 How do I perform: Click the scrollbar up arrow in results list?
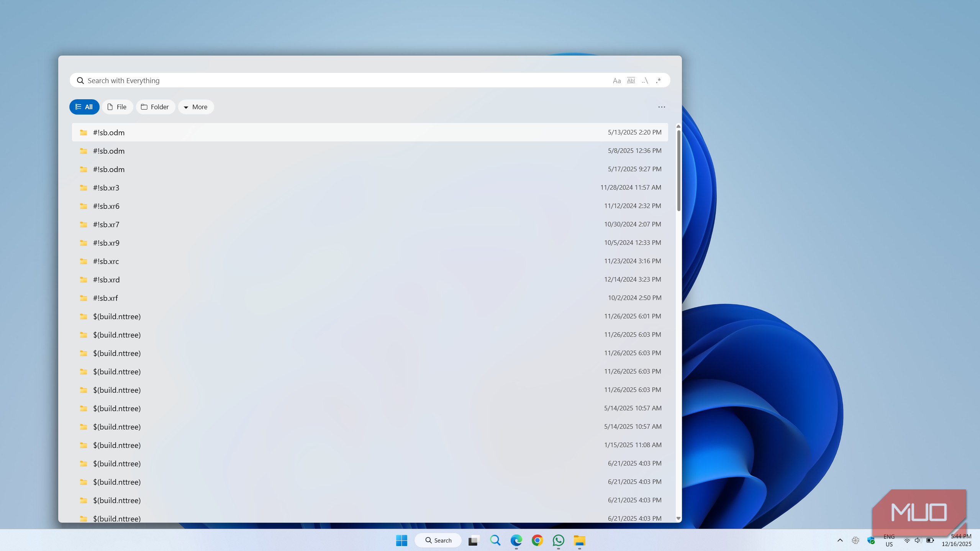[678, 126]
